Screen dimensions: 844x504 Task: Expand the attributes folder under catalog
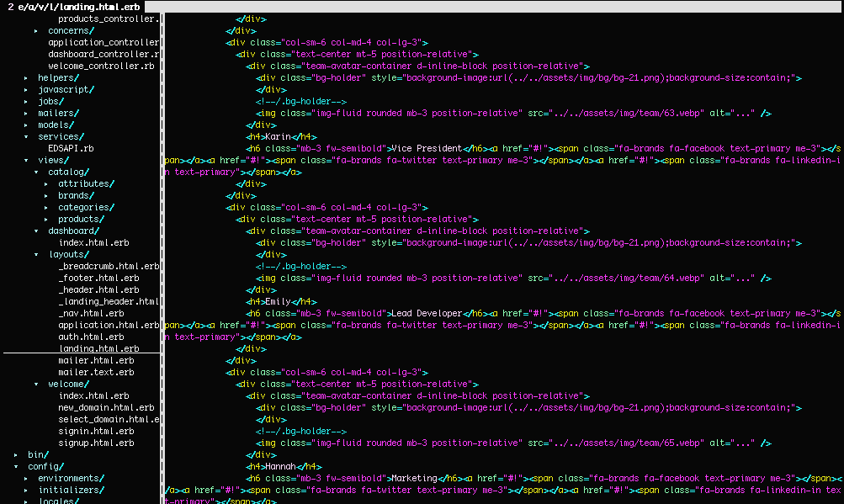(86, 183)
